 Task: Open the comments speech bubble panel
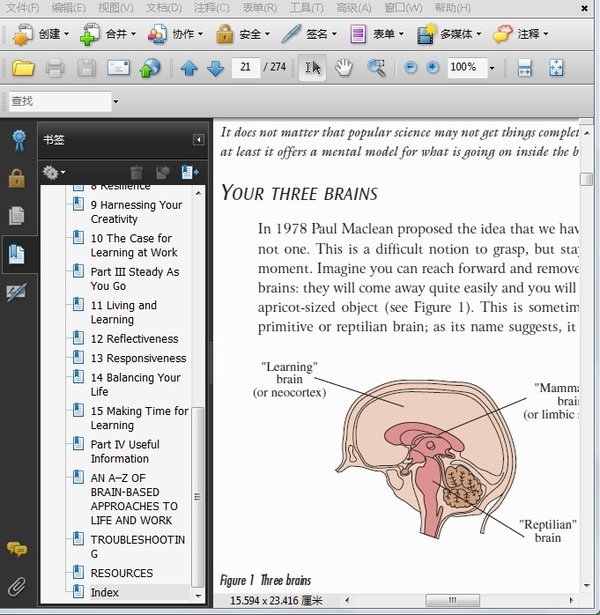(17, 549)
